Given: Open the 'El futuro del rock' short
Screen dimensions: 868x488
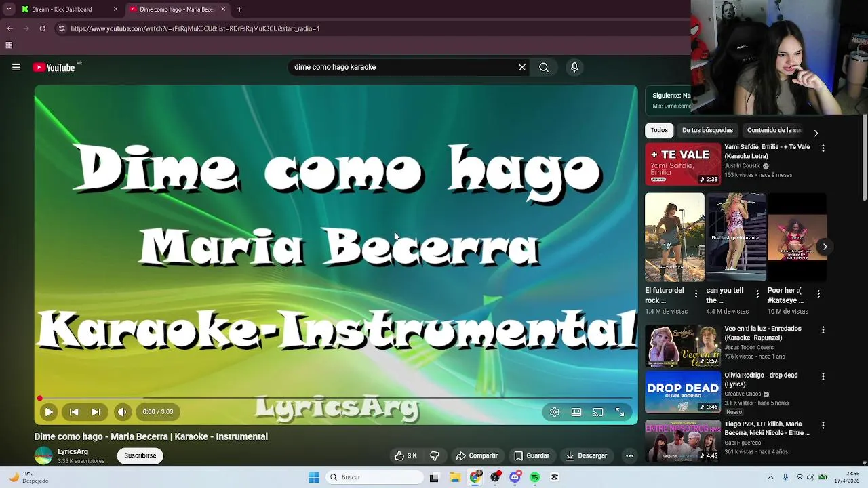Looking at the screenshot, I should pos(675,237).
